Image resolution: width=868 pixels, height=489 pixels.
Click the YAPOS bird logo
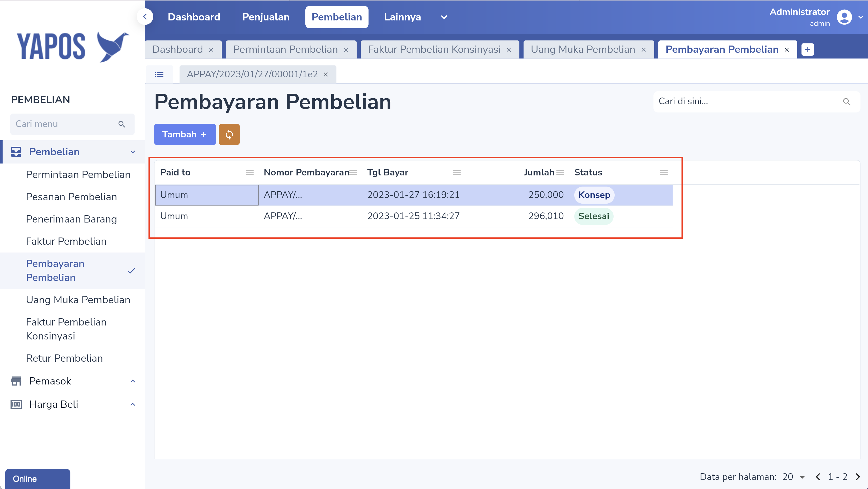tap(113, 47)
